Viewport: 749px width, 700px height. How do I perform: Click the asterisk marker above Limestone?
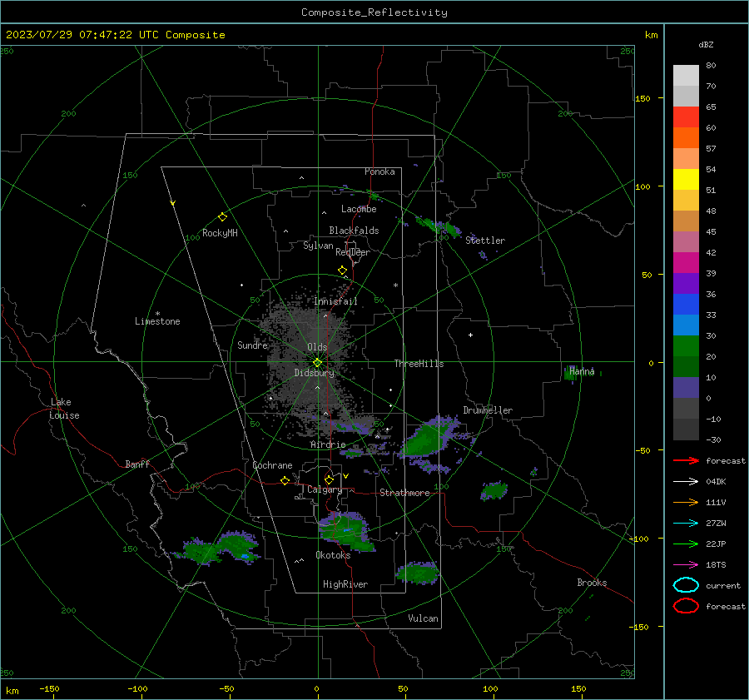click(x=157, y=314)
